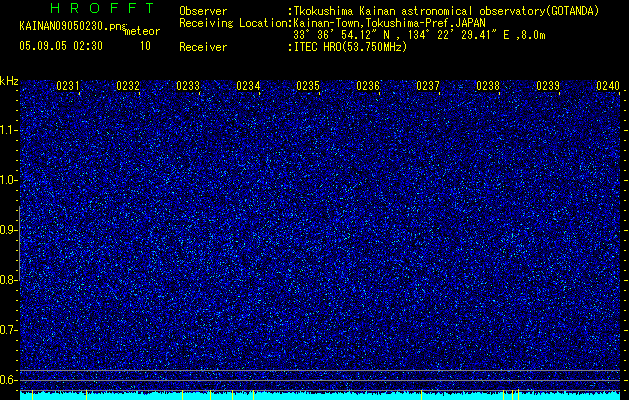Click the 'meteor' label
Image resolution: width=629 pixels, height=400 pixels.
(x=142, y=31)
